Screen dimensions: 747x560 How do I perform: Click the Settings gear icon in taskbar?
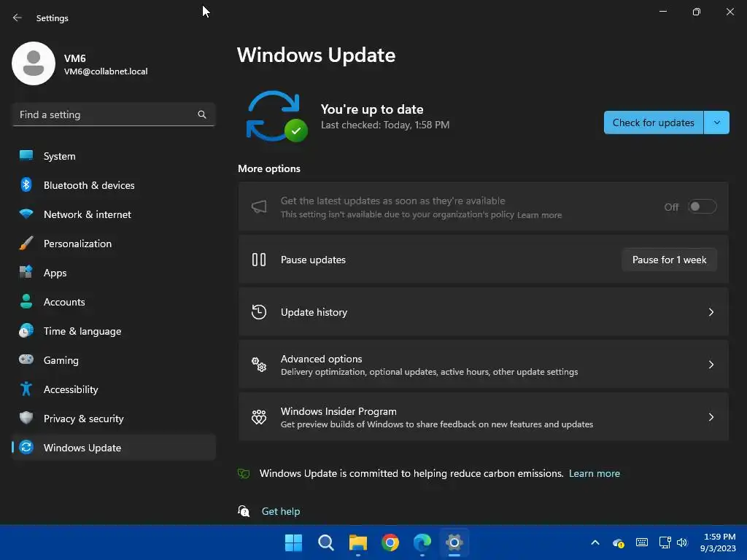pos(454,542)
